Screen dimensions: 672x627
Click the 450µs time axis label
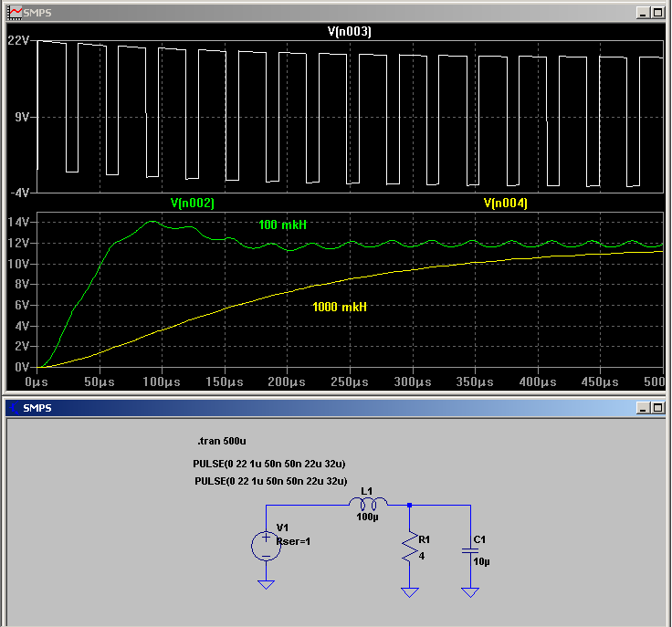pyautogui.click(x=600, y=381)
